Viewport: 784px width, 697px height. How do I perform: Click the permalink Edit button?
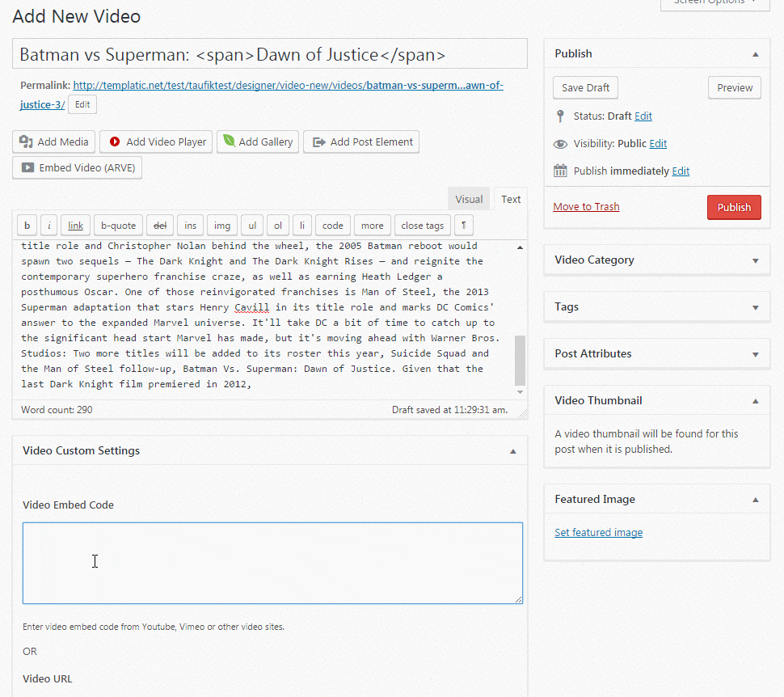(82, 104)
